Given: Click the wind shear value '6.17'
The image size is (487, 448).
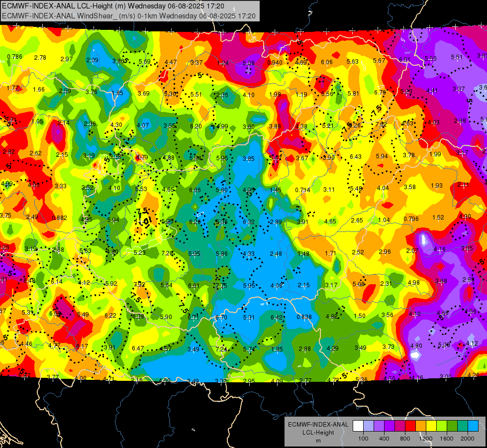Looking at the screenshot, I should 82,346.
